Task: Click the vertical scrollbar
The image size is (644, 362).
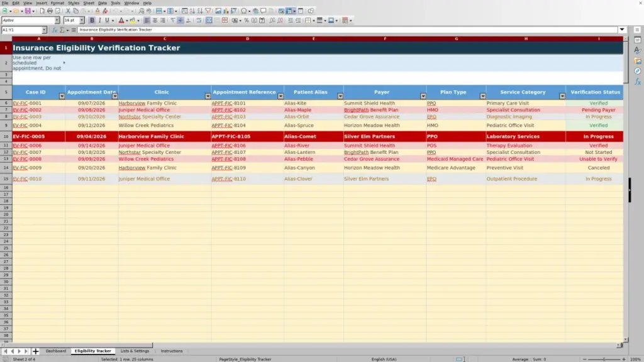Action: tap(626, 189)
